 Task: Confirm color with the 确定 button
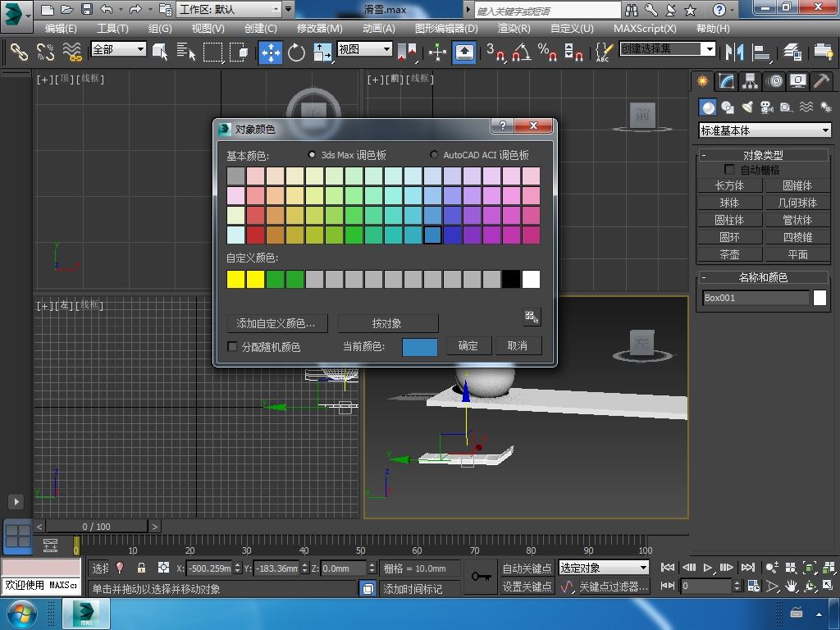pos(468,345)
